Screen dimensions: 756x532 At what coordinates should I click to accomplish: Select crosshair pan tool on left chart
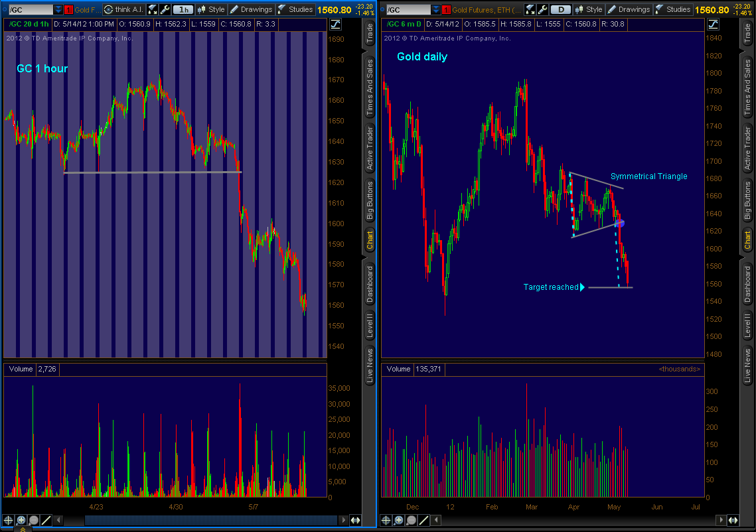[x=8, y=520]
